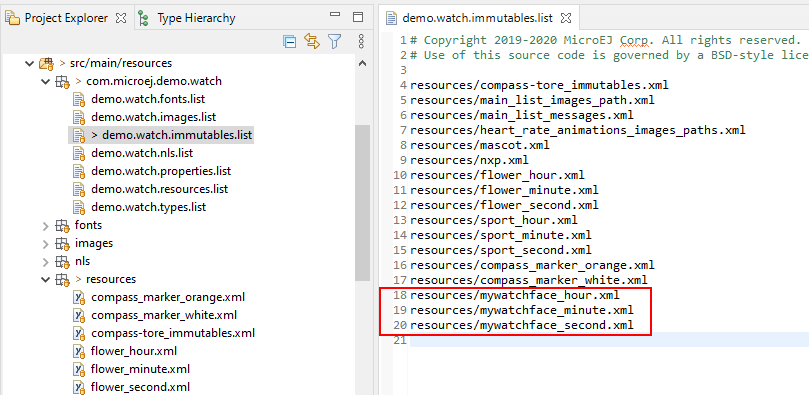The width and height of the screenshot is (809, 395).
Task: Click the demo.watch.resources.list file icon
Action: point(78,190)
